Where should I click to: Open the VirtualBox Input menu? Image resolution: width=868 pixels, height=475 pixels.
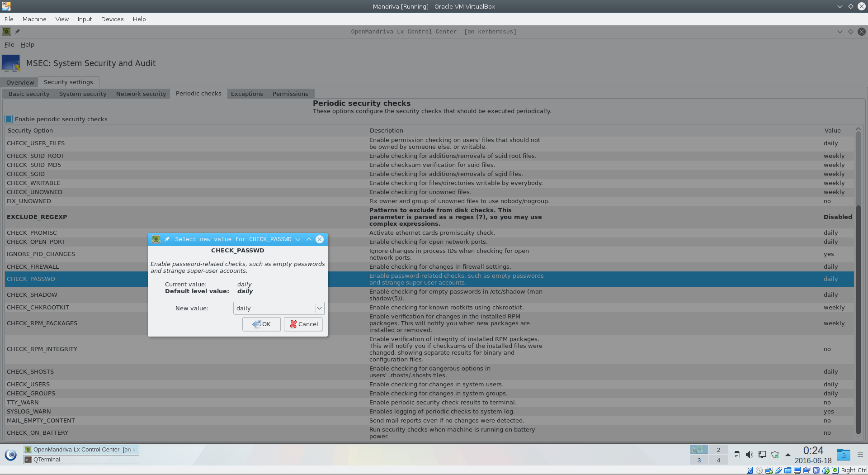coord(85,19)
